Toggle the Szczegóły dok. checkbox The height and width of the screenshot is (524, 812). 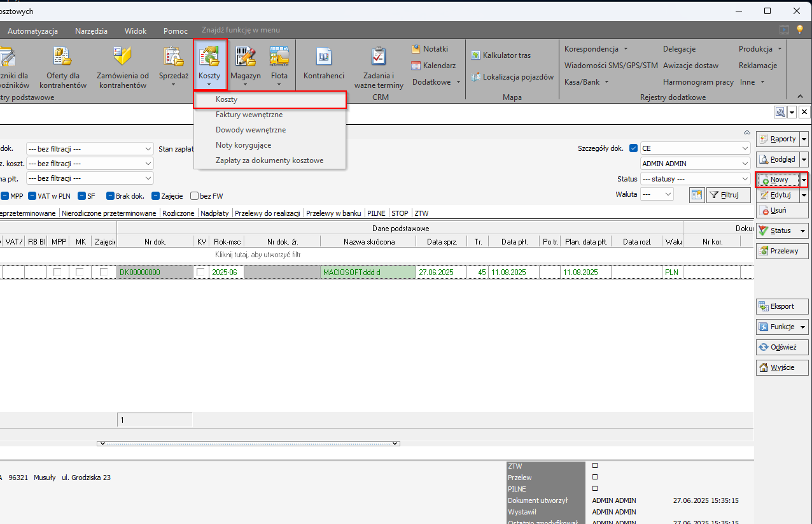(x=633, y=148)
